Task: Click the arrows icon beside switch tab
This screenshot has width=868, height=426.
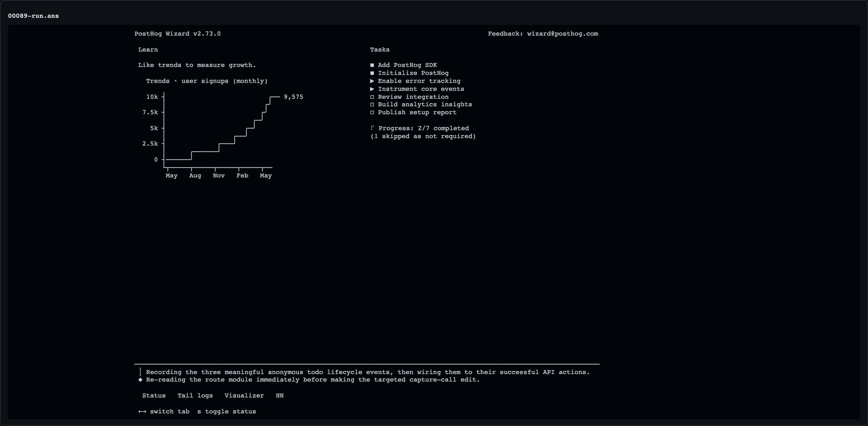Action: pos(142,411)
